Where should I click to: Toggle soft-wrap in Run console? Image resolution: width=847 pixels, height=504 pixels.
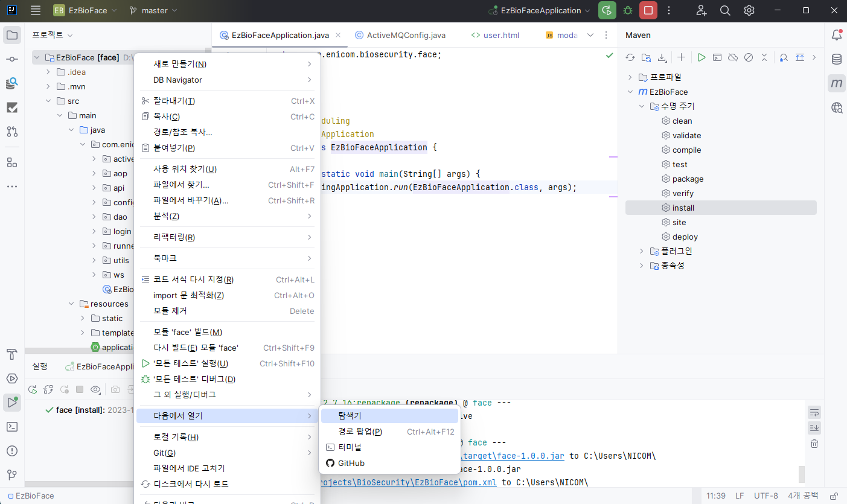click(814, 413)
